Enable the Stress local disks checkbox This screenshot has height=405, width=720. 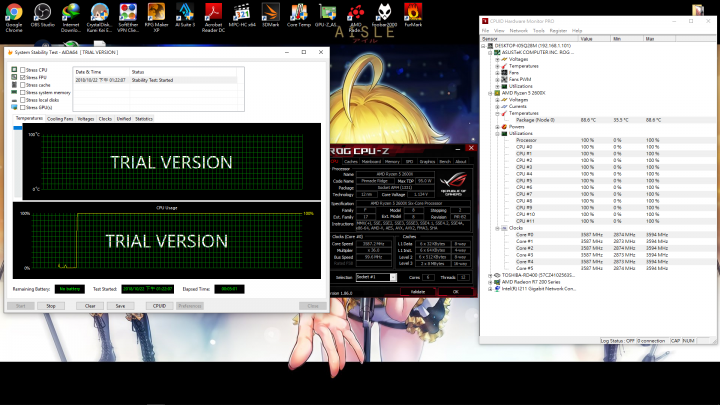(22, 100)
